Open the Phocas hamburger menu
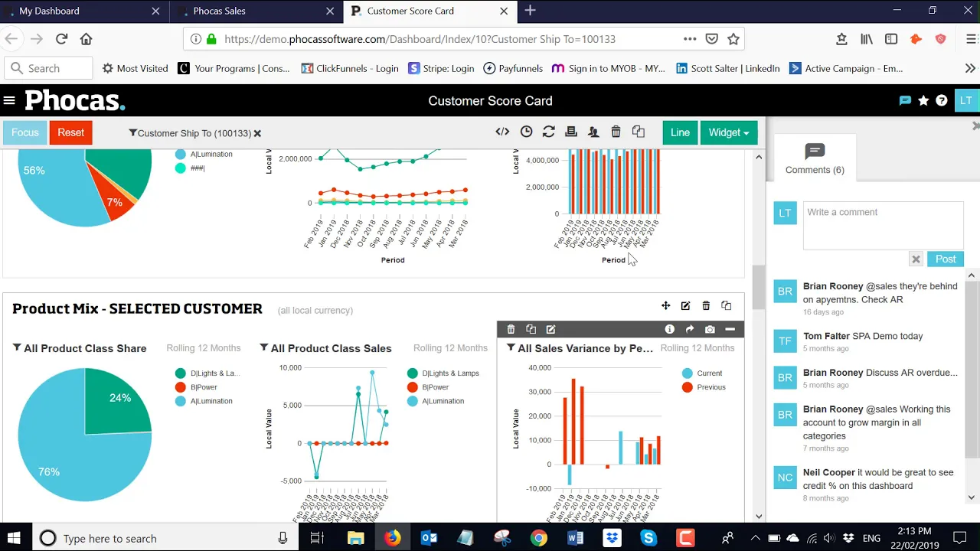This screenshot has width=980, height=551. coord(9,100)
